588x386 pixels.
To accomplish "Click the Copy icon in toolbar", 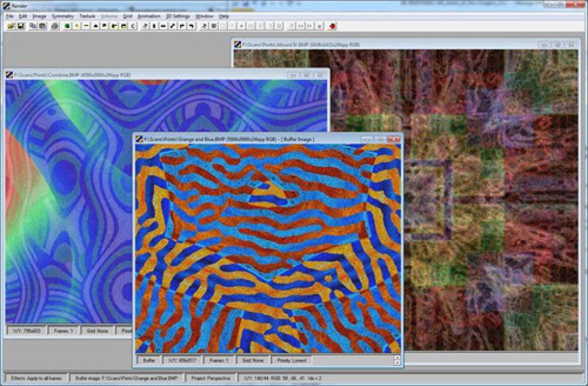I will tap(33, 26).
